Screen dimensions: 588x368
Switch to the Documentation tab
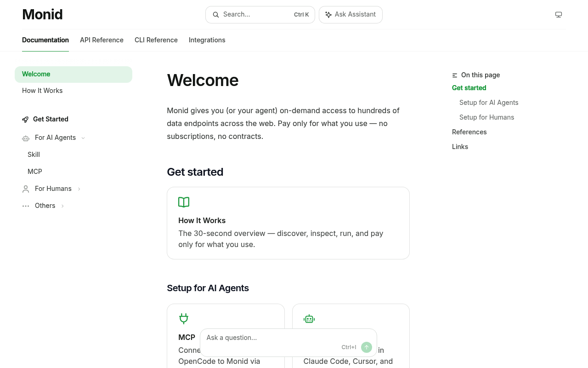click(x=45, y=40)
